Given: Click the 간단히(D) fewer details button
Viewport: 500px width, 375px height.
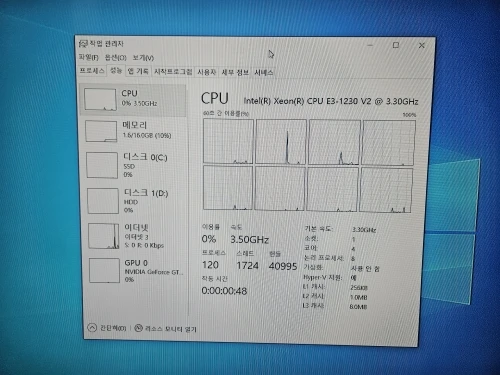Looking at the screenshot, I should (113, 328).
